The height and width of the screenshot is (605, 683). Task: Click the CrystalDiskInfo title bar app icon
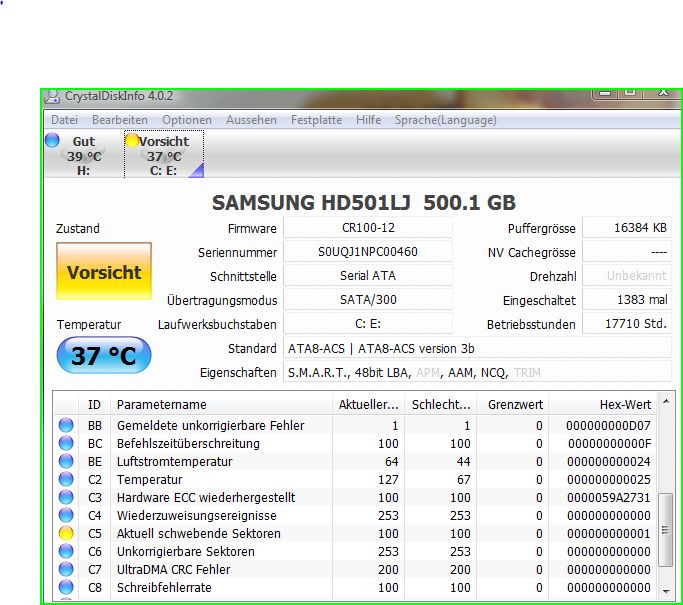53,96
